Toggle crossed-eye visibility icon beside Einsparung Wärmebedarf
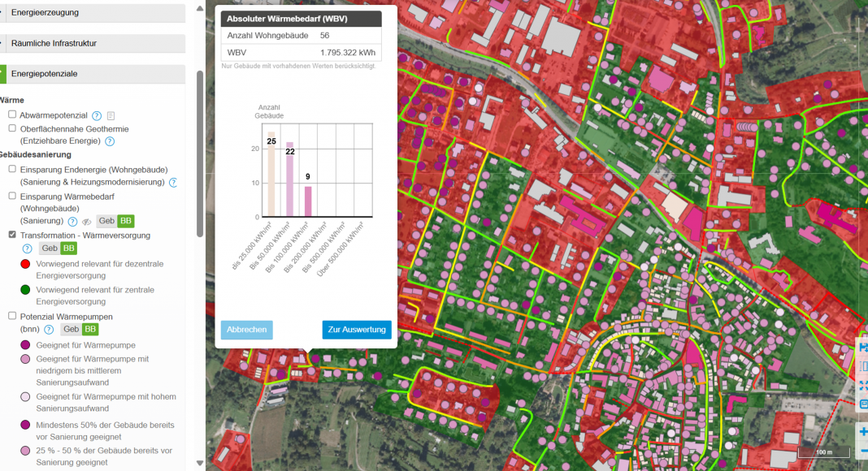Screen dimensions: 868x471 pos(86,222)
